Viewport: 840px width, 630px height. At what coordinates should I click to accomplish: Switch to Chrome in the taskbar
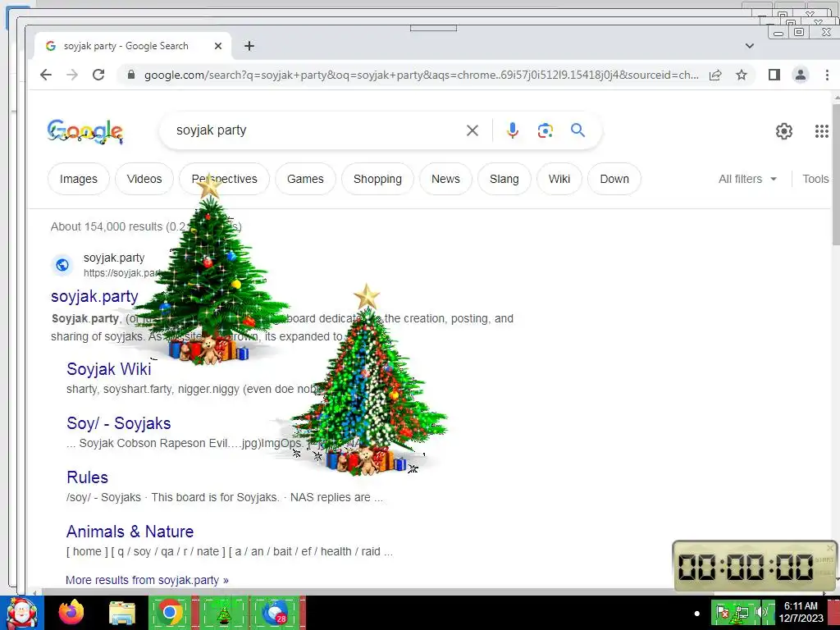coord(170,613)
